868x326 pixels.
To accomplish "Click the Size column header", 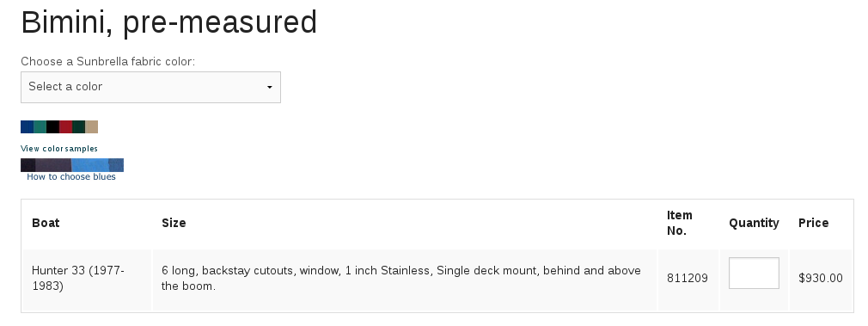I will tap(174, 223).
